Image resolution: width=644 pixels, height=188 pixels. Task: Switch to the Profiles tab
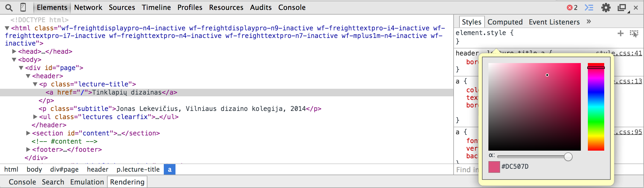[x=190, y=8]
